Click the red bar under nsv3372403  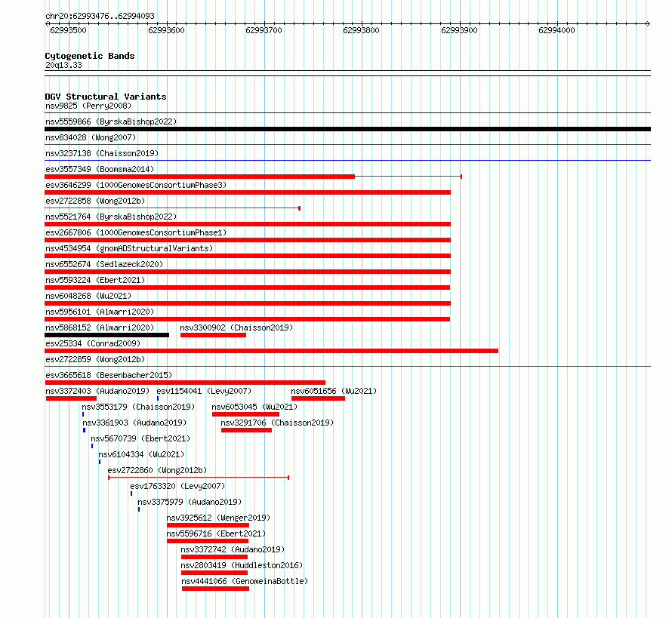pos(71,398)
